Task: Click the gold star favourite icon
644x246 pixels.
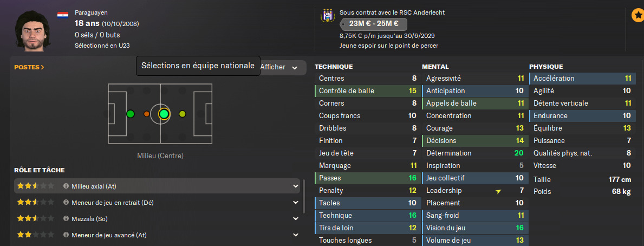Action: (x=637, y=16)
